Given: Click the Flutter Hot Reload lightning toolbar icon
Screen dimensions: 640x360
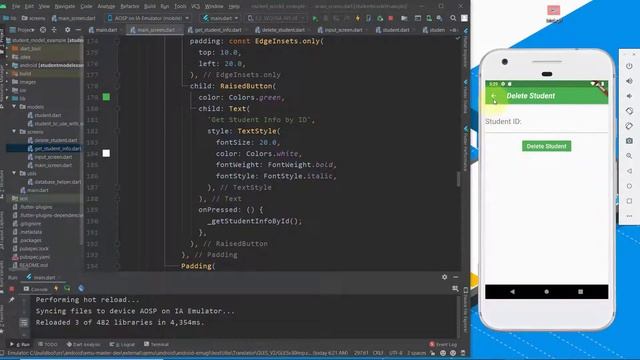Looking at the screenshot, I should click(358, 18).
